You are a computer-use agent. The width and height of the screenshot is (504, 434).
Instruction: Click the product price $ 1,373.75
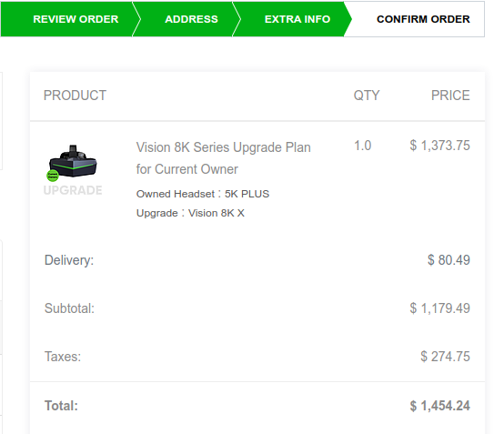click(x=439, y=146)
